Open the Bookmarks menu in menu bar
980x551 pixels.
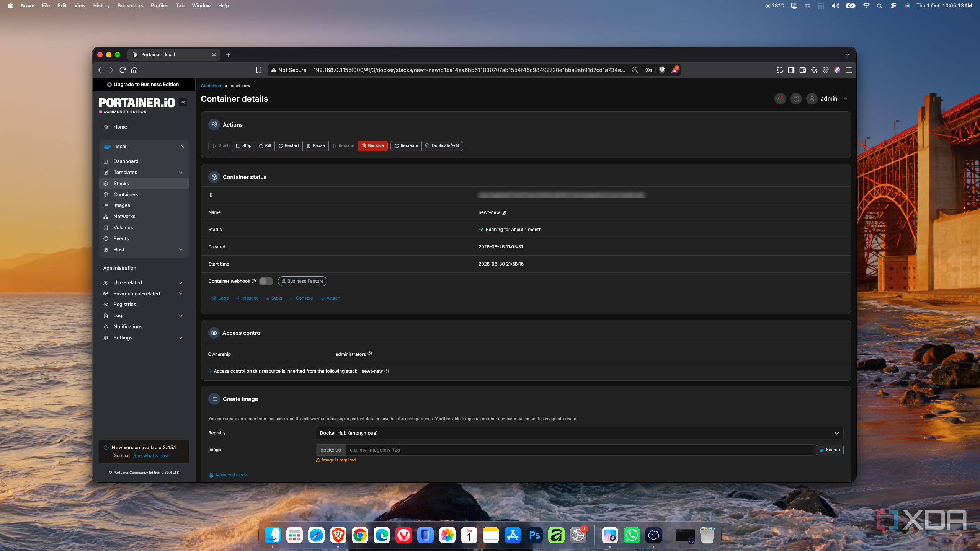tap(130, 5)
